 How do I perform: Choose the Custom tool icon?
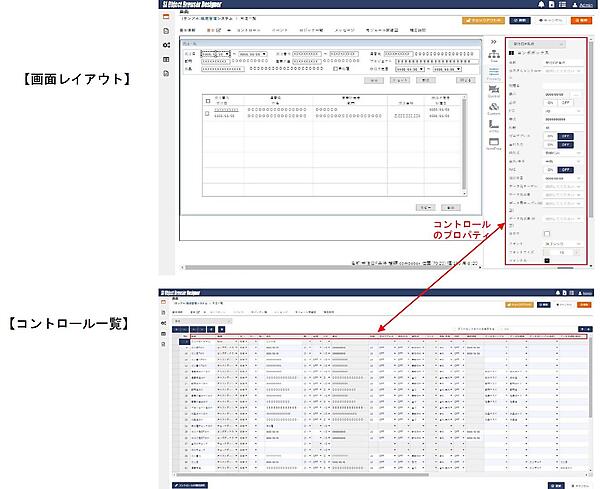click(x=494, y=109)
